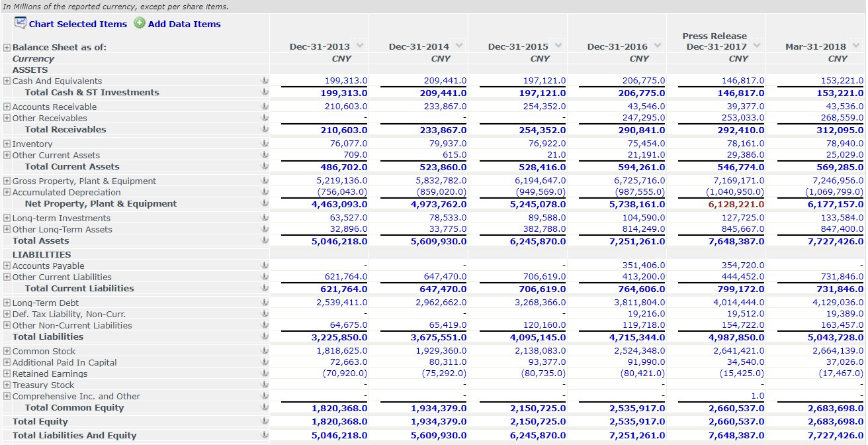The height and width of the screenshot is (445, 868).
Task: Click the pin icon for Other Current Liabilities row
Action: (x=265, y=277)
